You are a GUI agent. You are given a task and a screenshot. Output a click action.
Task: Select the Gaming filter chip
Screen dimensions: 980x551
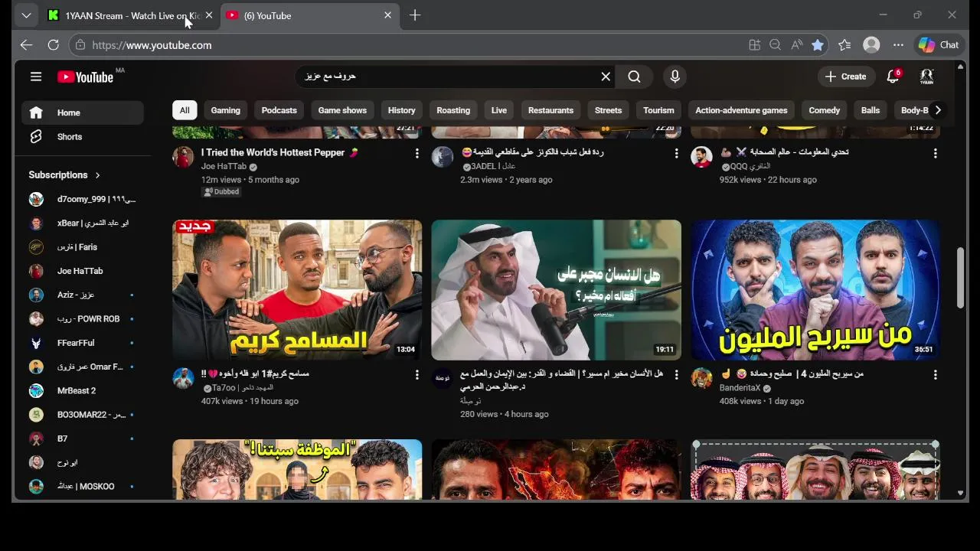[226, 110]
